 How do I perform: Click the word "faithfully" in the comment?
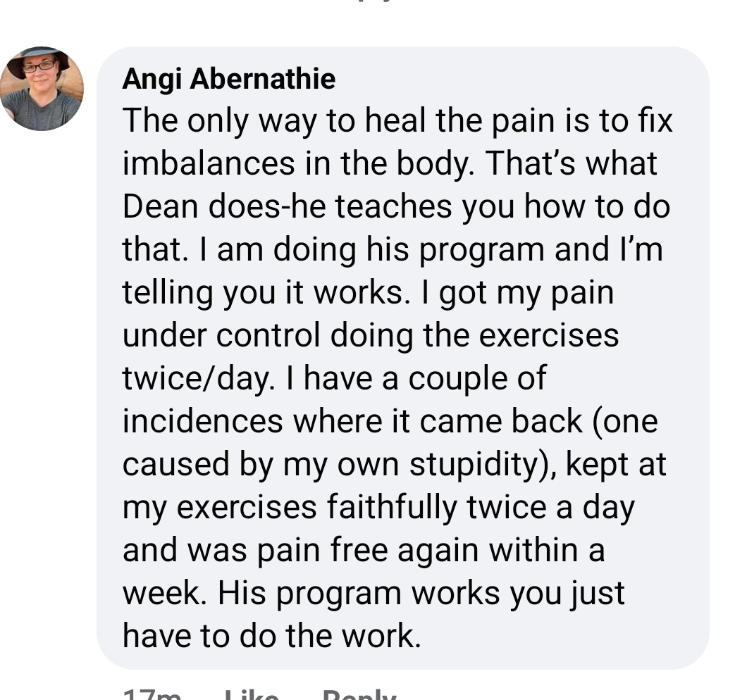coord(391,508)
